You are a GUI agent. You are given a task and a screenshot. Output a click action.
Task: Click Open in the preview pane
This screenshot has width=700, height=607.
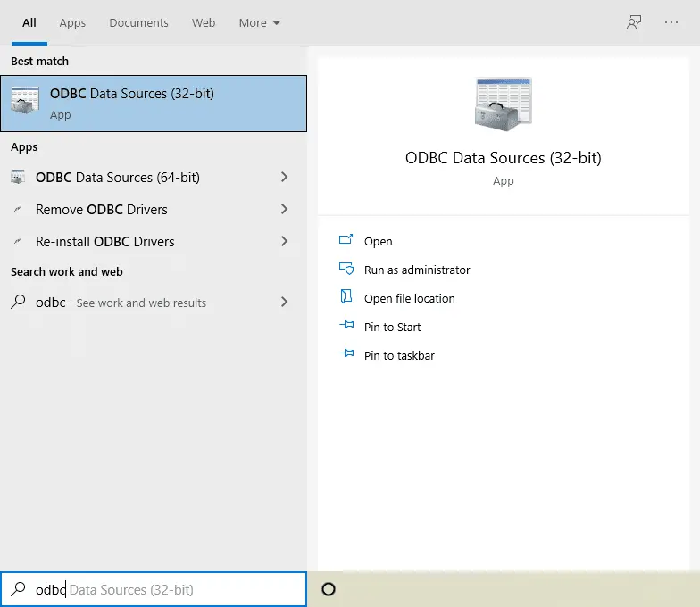pyautogui.click(x=379, y=241)
